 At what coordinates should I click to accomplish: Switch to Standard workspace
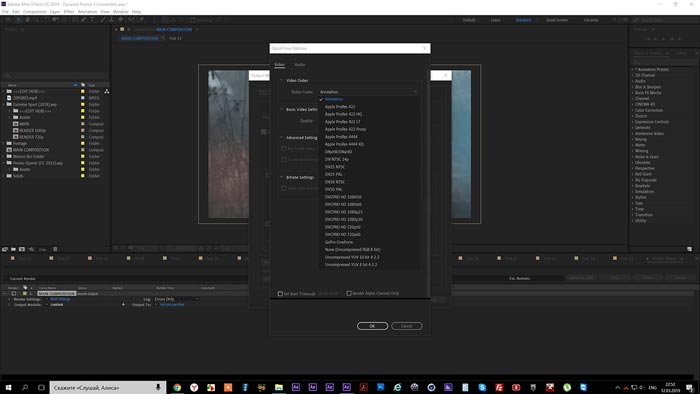[x=524, y=20]
